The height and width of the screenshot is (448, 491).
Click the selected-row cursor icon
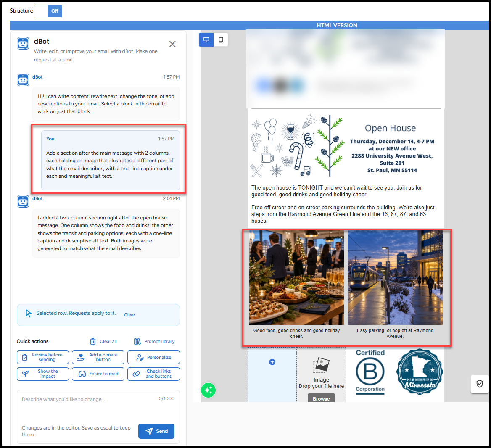[x=29, y=314]
